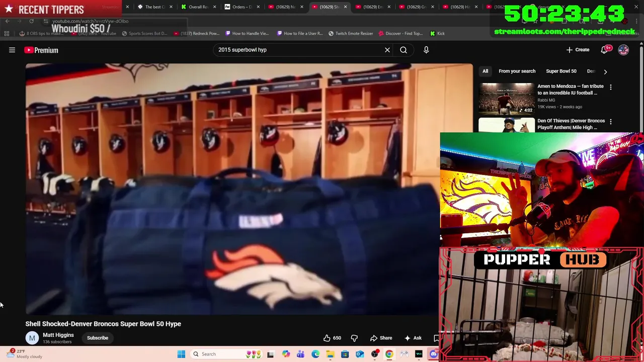Dislike the video with thumbs down

coord(354,338)
